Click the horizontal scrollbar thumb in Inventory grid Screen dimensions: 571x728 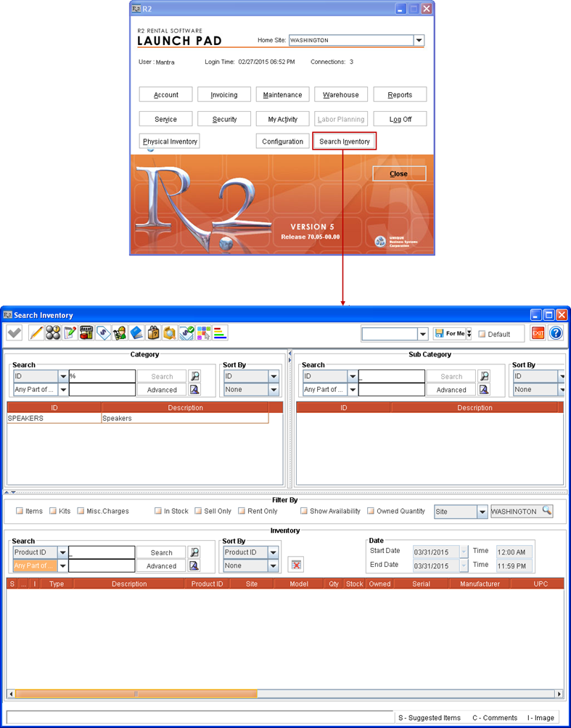[x=136, y=694]
